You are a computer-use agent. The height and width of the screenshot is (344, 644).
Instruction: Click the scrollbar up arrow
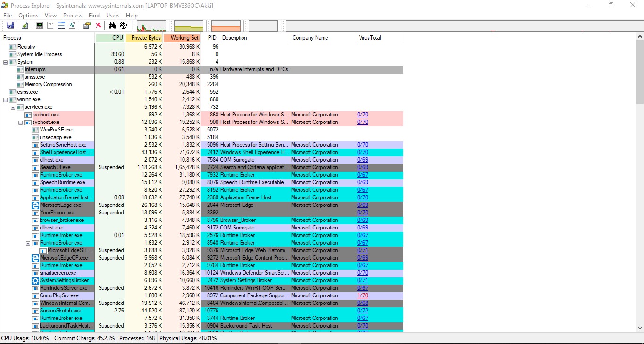pyautogui.click(x=640, y=36)
